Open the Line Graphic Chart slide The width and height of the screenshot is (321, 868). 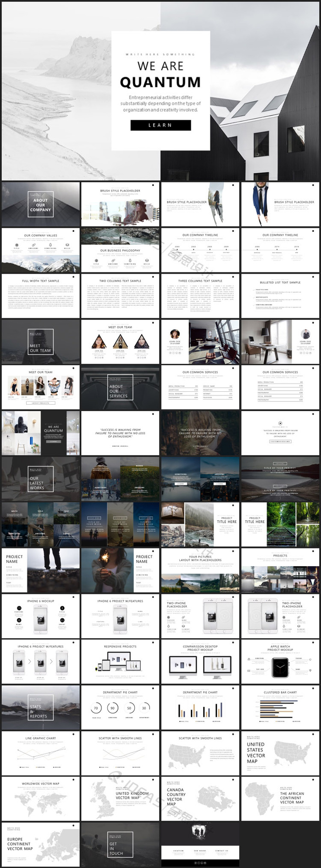click(40, 753)
